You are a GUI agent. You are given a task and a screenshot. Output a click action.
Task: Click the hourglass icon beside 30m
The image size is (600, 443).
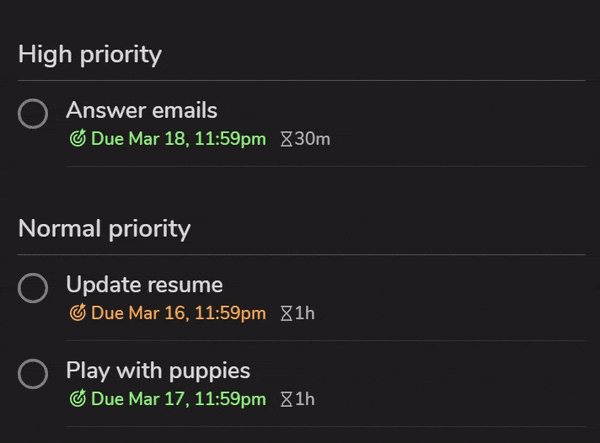(287, 139)
